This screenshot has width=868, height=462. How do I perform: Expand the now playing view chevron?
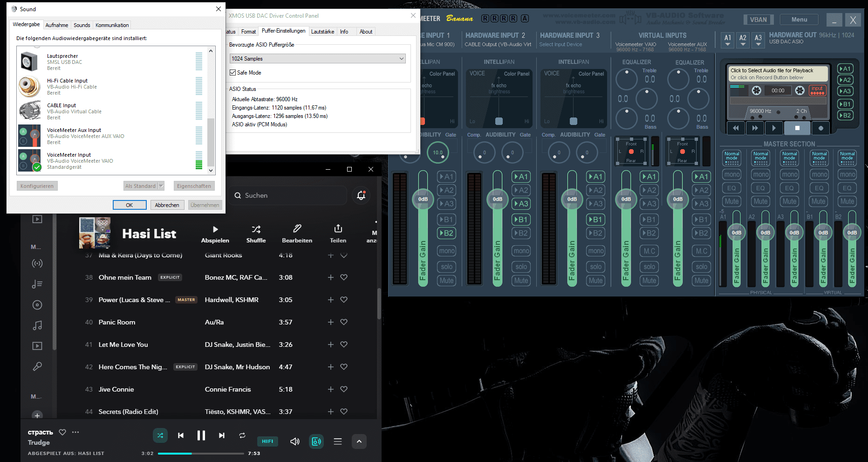(x=359, y=441)
